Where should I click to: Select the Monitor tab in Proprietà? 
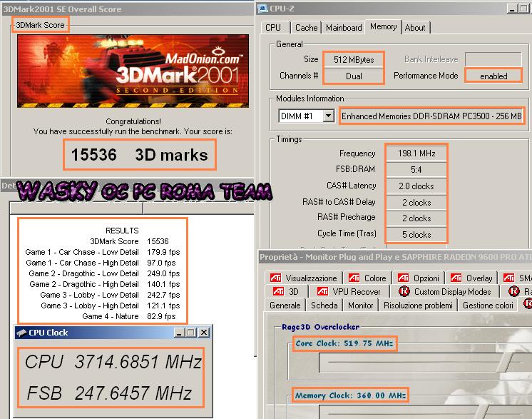pos(360,306)
